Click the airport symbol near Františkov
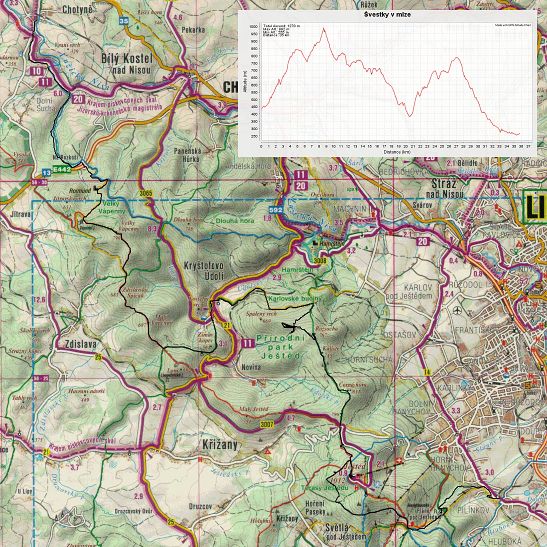This screenshot has width=547, height=547. (x=457, y=309)
